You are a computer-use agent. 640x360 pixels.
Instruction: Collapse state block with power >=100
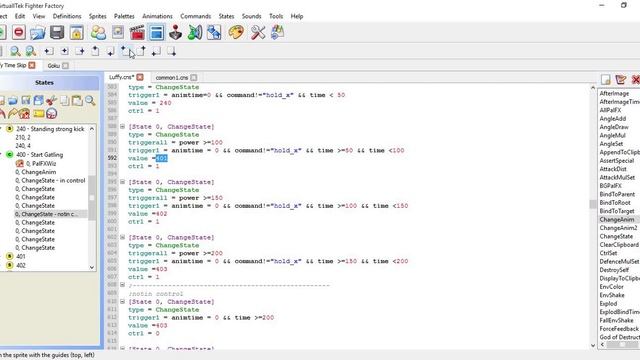pos(122,127)
